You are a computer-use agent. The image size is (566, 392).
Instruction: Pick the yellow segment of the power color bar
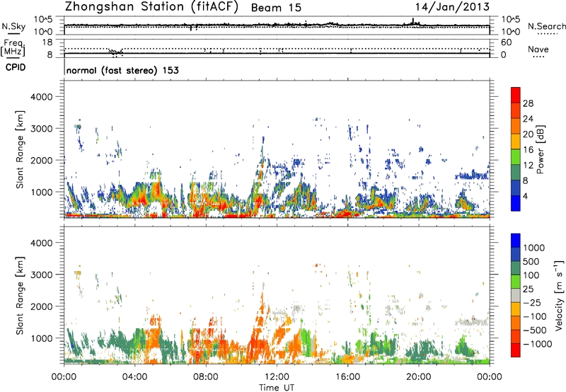(516, 142)
